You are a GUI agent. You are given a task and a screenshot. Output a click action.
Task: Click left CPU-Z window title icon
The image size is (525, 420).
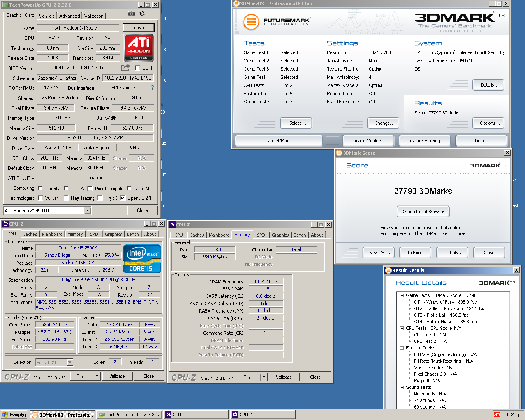click(5, 224)
